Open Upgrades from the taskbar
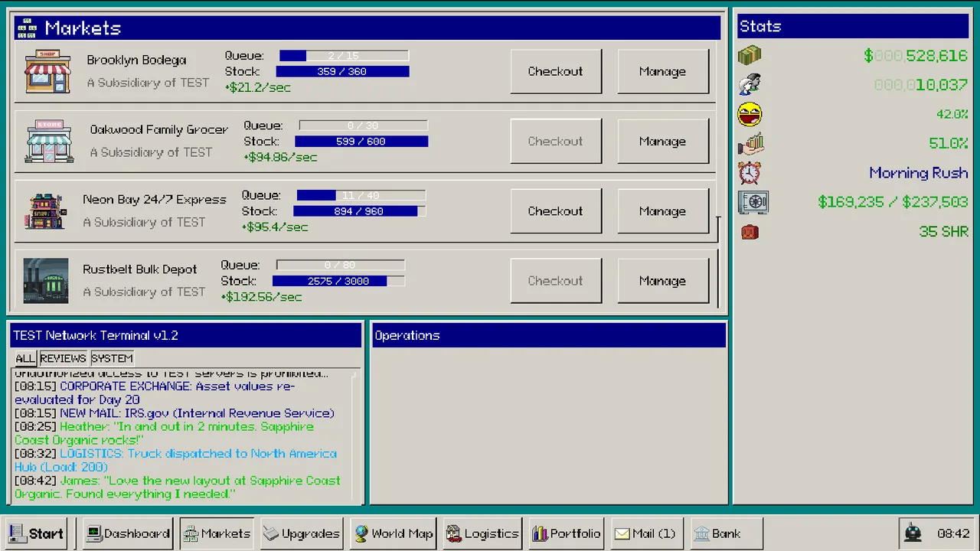The width and height of the screenshot is (980, 551). click(302, 533)
